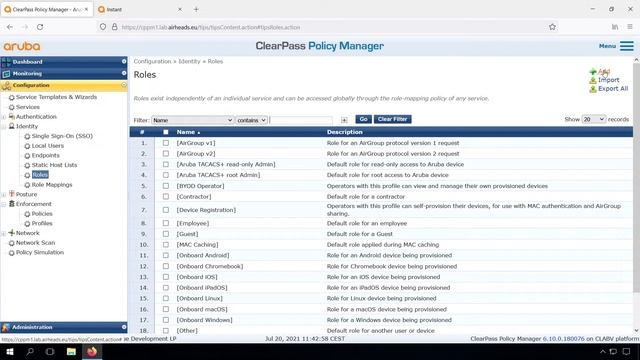
Task: Click the Import icon
Action: [x=593, y=80]
